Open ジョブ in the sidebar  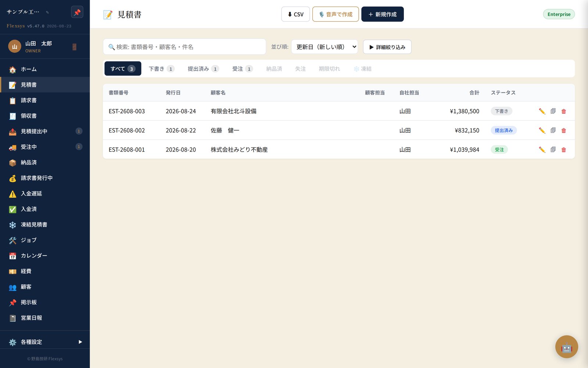click(45, 240)
